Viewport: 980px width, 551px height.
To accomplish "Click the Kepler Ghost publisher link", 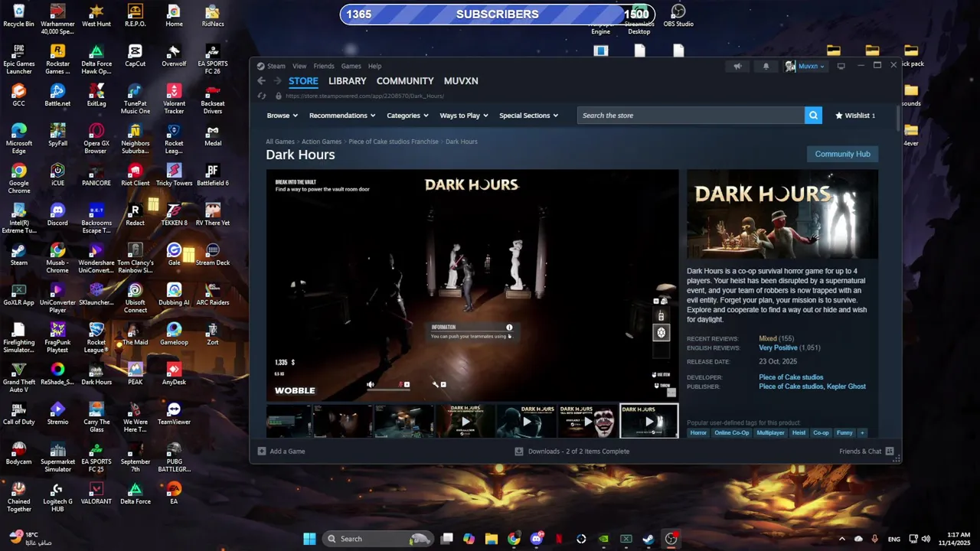I will [x=846, y=386].
